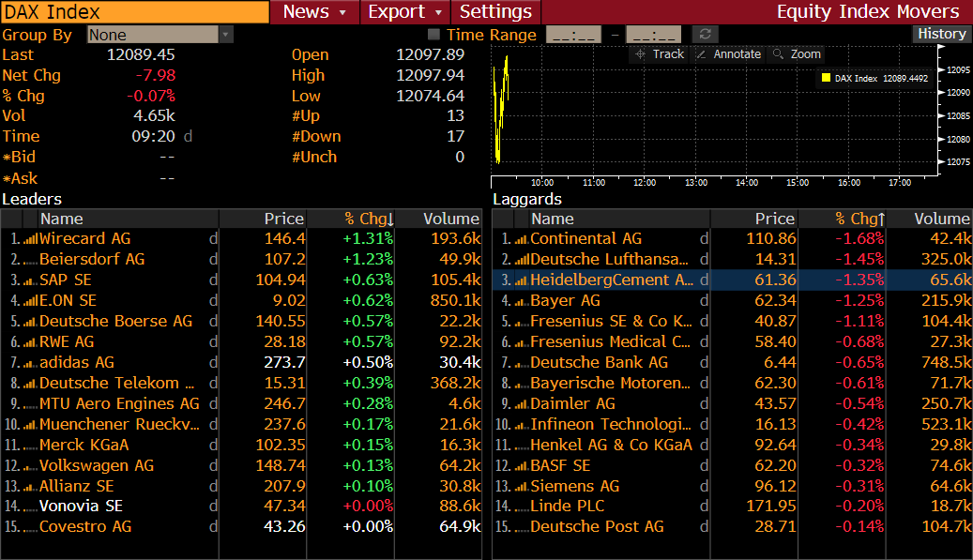Click the Time Range start time field
This screenshot has height=560, width=973.
click(573, 35)
